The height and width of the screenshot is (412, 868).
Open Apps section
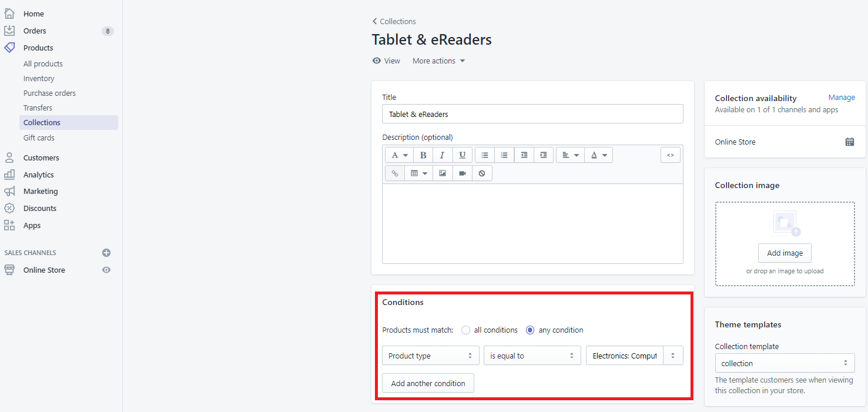click(x=32, y=225)
